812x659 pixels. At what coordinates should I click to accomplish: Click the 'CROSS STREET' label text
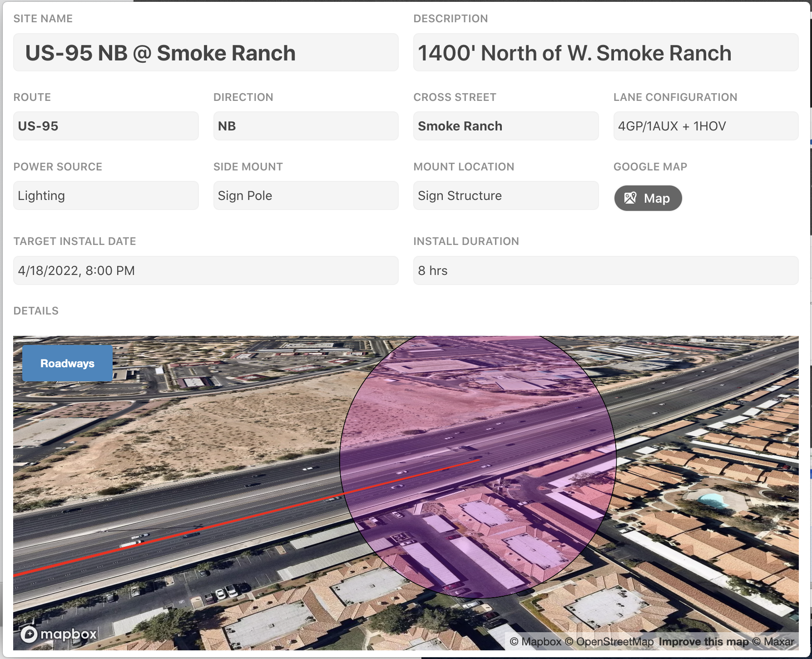(x=455, y=97)
